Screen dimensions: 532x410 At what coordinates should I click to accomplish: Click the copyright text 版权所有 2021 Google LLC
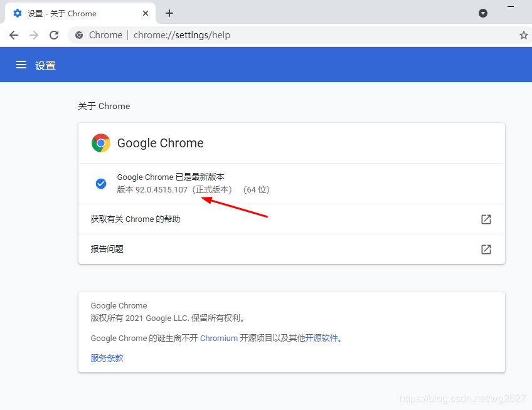tap(139, 318)
